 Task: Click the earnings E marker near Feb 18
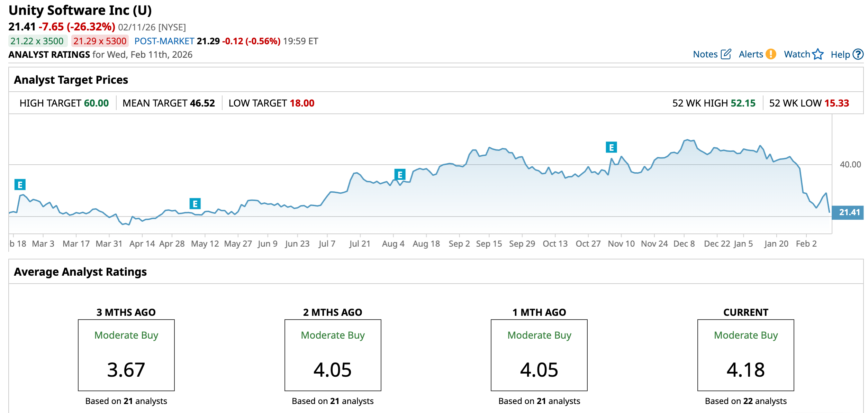pyautogui.click(x=20, y=185)
